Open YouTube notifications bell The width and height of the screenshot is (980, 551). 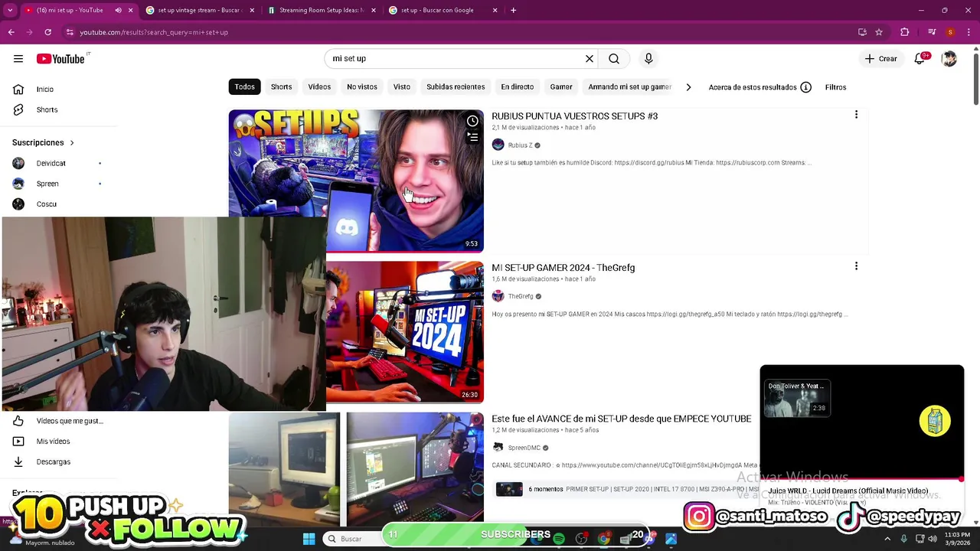pos(920,59)
